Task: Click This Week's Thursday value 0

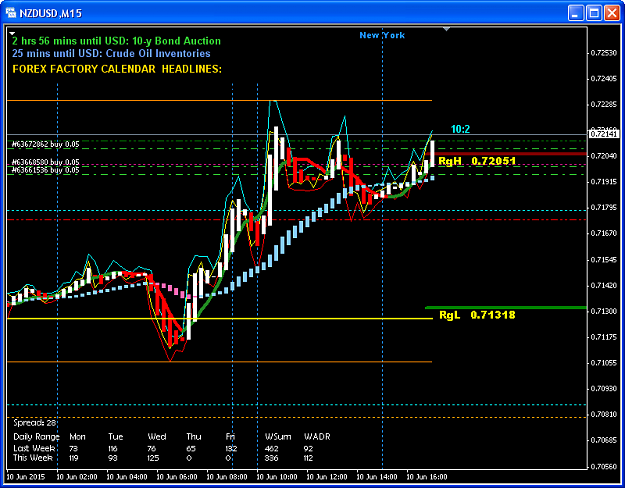Action: 189,458
